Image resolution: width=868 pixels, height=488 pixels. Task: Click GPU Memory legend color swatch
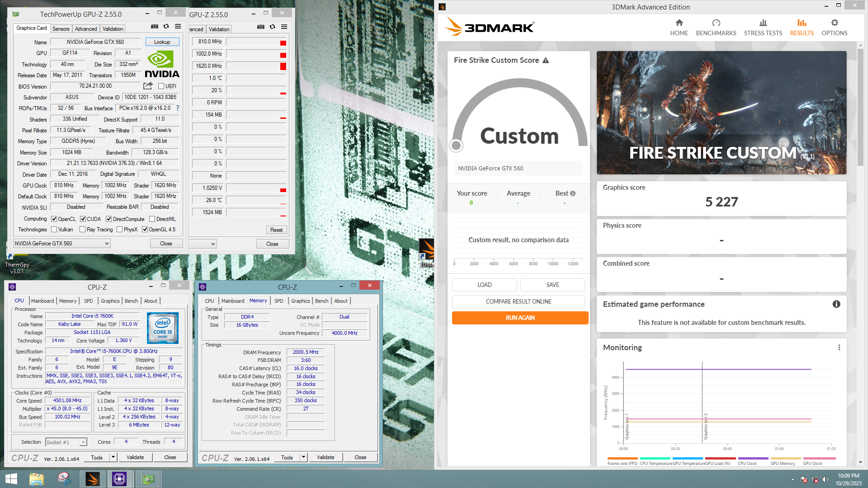point(786,458)
